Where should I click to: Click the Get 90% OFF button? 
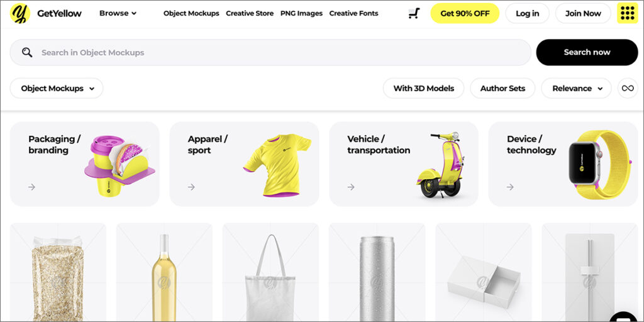click(465, 14)
